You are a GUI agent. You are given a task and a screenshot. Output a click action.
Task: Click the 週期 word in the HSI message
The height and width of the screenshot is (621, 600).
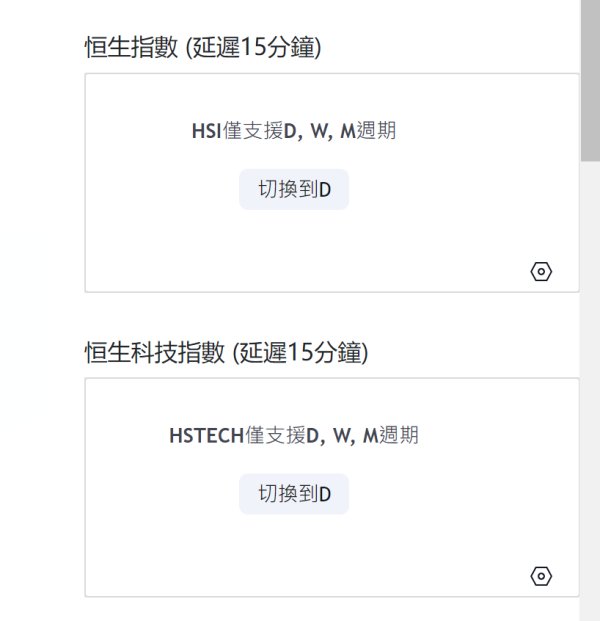(376, 131)
